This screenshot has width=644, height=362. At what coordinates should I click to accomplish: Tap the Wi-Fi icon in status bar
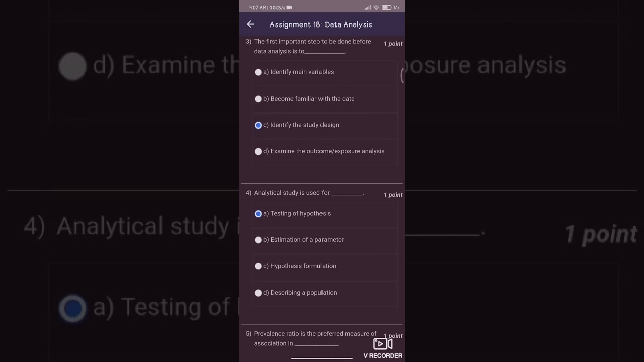click(376, 8)
